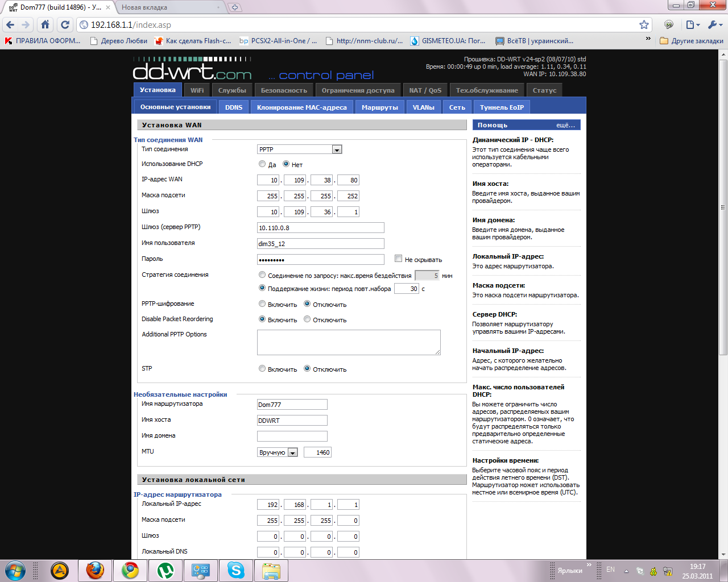Open the DDNS sub-tab
The height and width of the screenshot is (582, 728).
pos(234,107)
